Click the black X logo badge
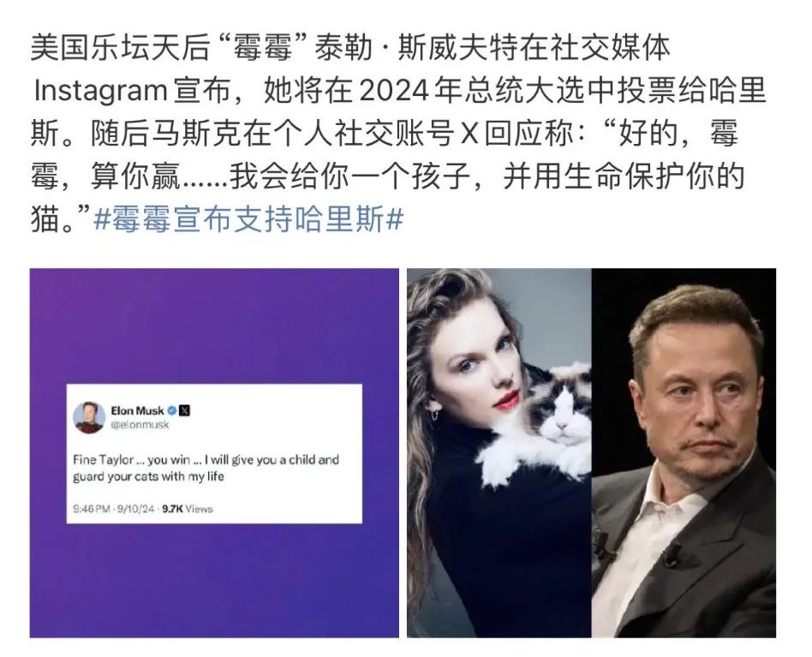 (x=184, y=410)
